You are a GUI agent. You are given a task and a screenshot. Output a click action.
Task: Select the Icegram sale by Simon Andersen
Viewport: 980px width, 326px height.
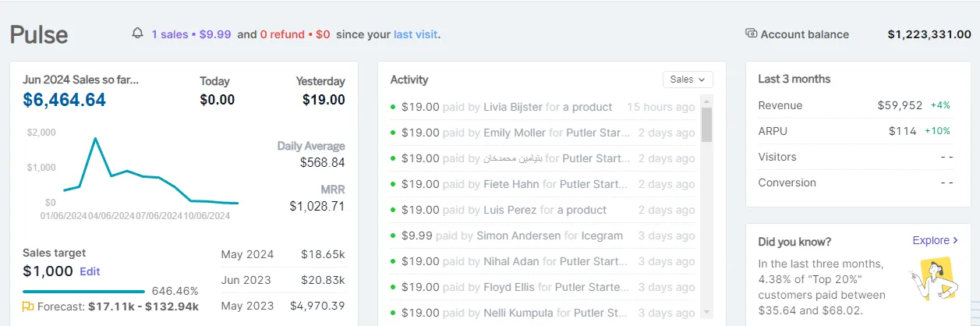click(x=543, y=236)
